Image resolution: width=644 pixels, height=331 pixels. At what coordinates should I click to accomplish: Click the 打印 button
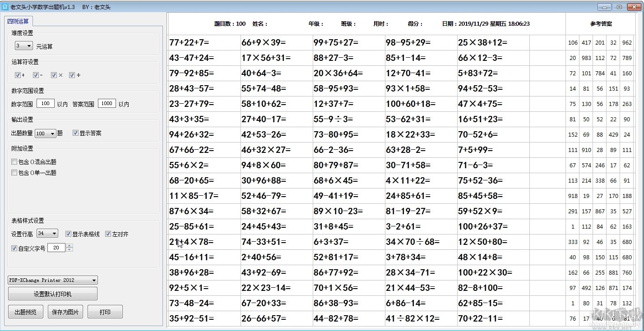pos(105,312)
